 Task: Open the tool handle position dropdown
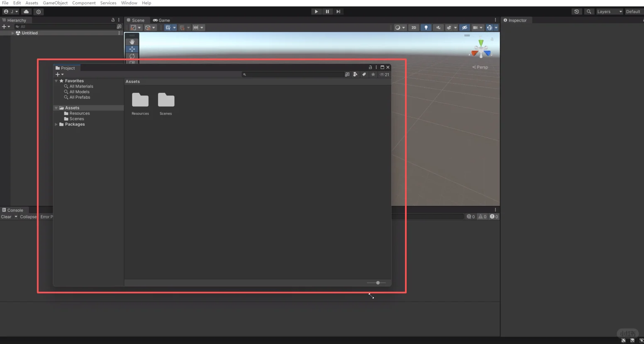click(136, 28)
